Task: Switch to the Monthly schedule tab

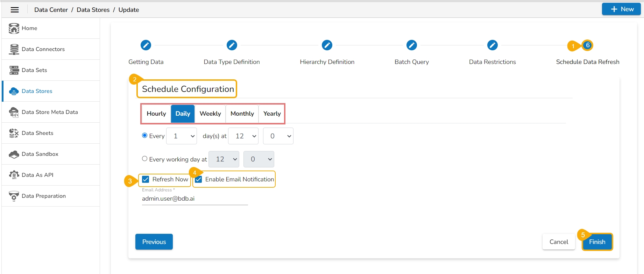Action: pos(242,114)
